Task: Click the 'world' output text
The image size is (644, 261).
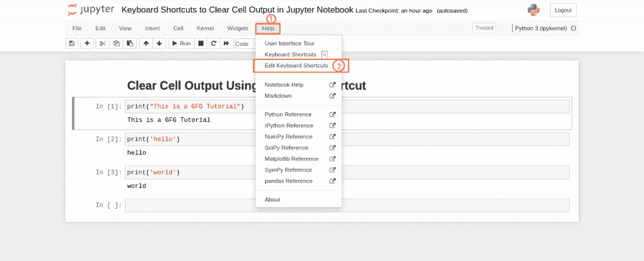Action: [x=136, y=186]
